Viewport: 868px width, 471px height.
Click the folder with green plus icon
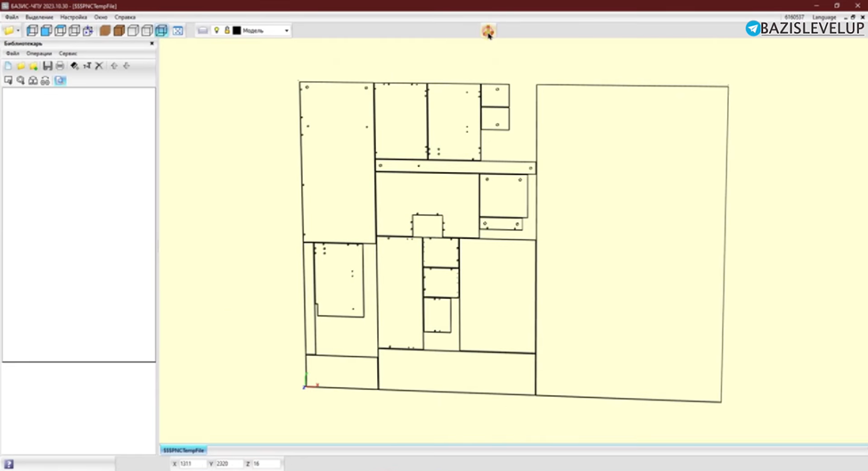point(33,66)
